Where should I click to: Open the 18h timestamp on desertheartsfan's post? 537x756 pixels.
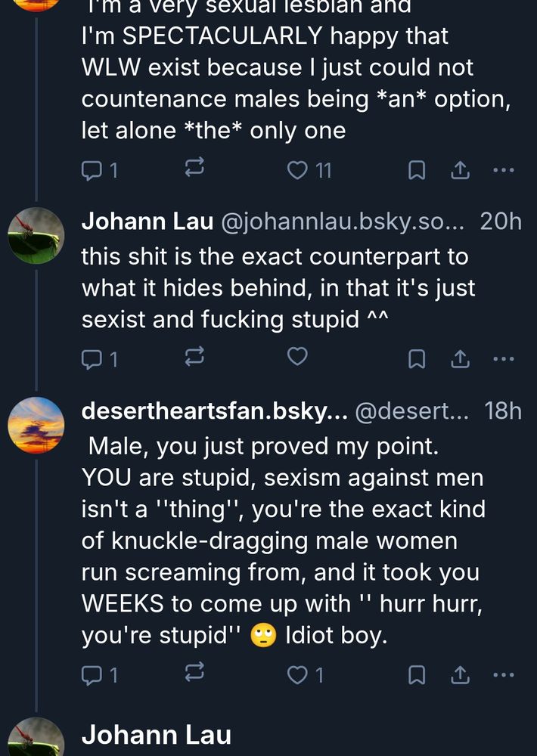503,411
